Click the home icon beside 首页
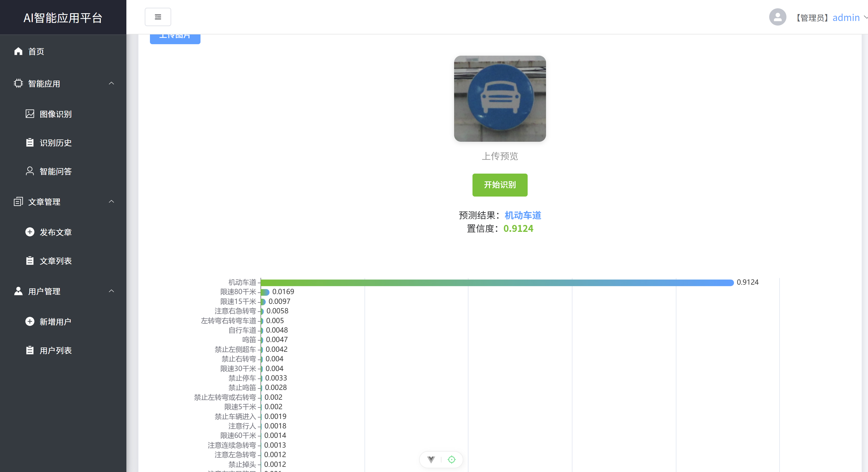Viewport: 868px width, 472px height. tap(18, 51)
